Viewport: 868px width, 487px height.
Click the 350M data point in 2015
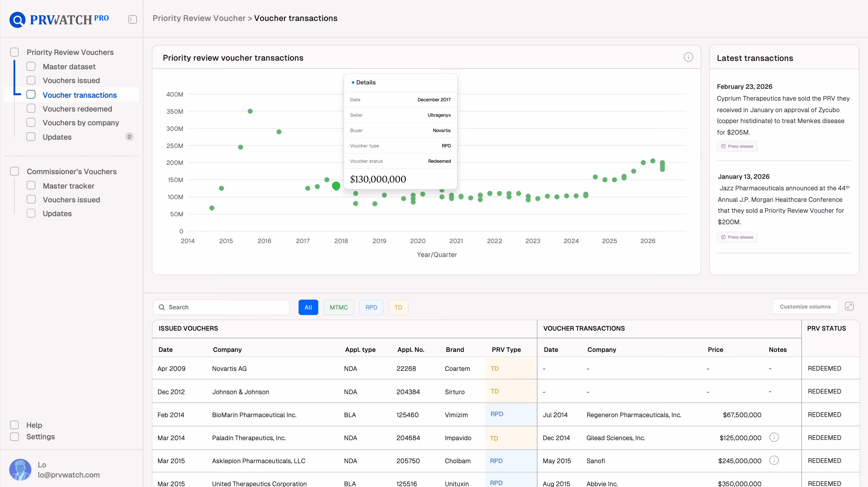point(250,111)
